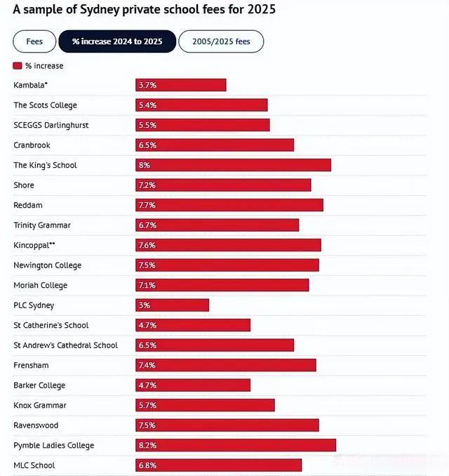Image resolution: width=449 pixels, height=476 pixels.
Task: Select the Shore 7.2% bar
Action: tap(223, 185)
